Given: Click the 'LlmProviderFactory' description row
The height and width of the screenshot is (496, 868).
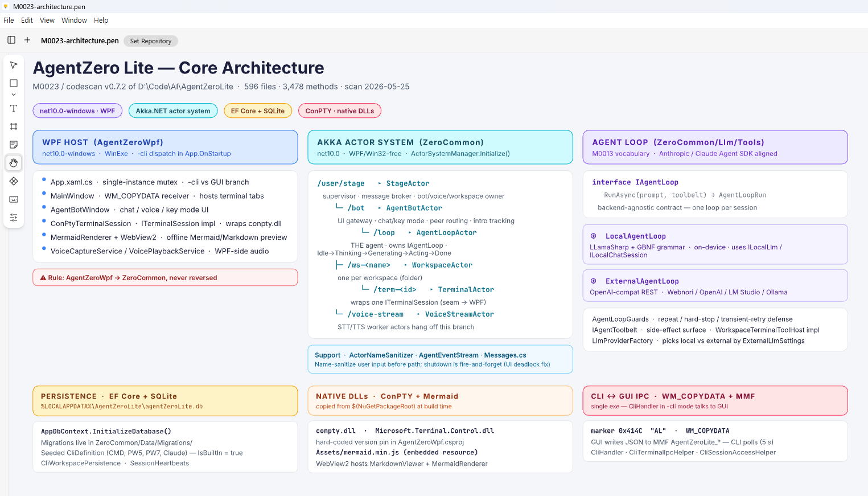Looking at the screenshot, I should 698,341.
